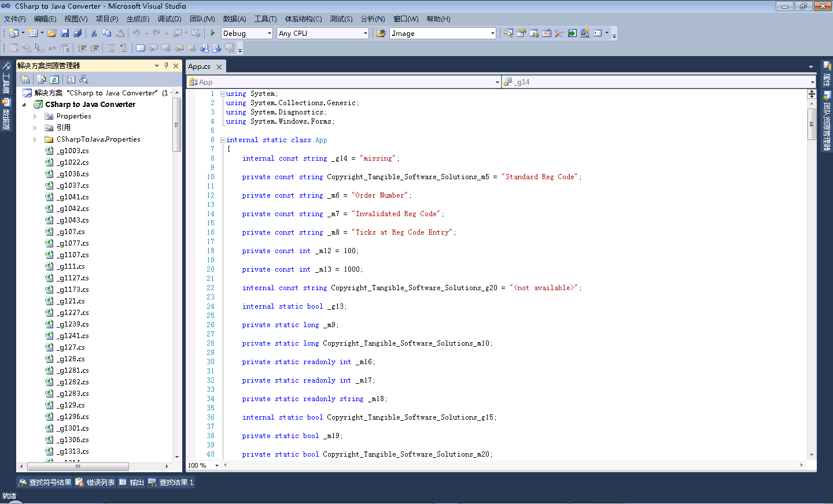
Task: Click Uncomment Selected Lines icon
Action: pos(123,48)
